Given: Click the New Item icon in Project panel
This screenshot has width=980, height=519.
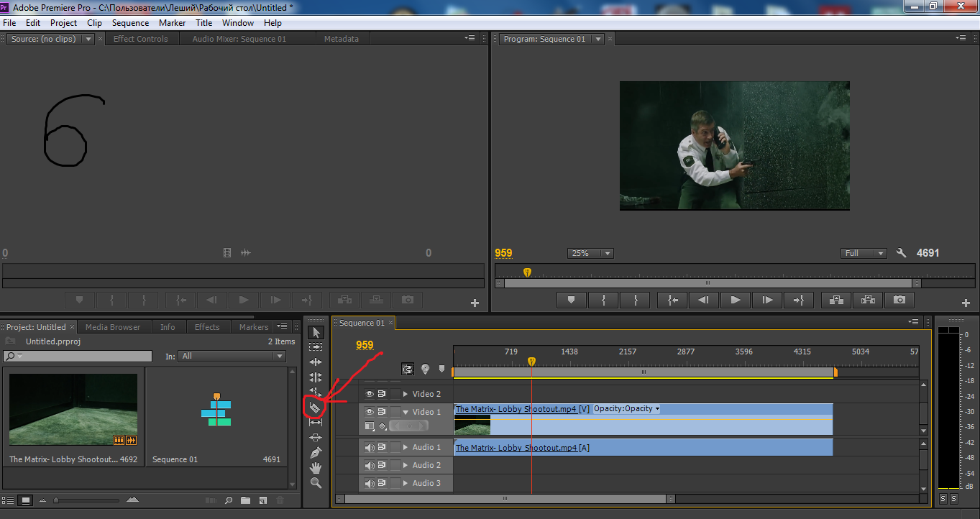Looking at the screenshot, I should tap(263, 500).
